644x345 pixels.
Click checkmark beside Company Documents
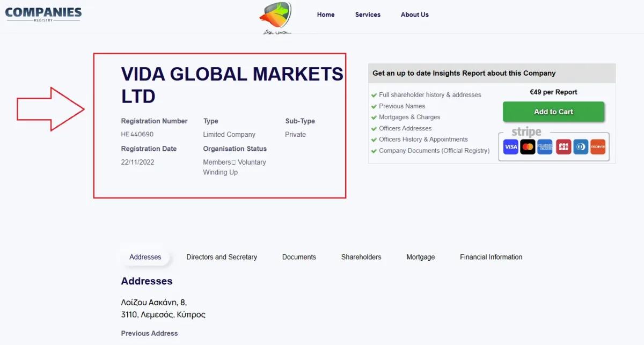pyautogui.click(x=374, y=151)
